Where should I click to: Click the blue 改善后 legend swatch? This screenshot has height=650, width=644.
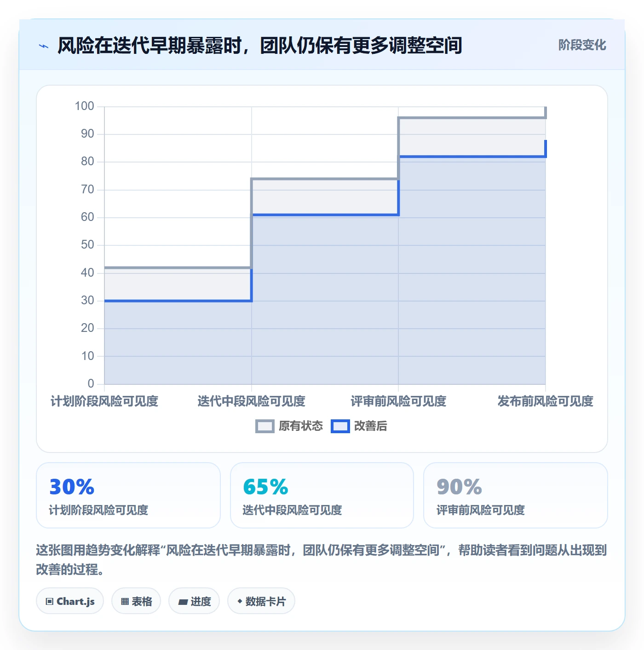(340, 426)
